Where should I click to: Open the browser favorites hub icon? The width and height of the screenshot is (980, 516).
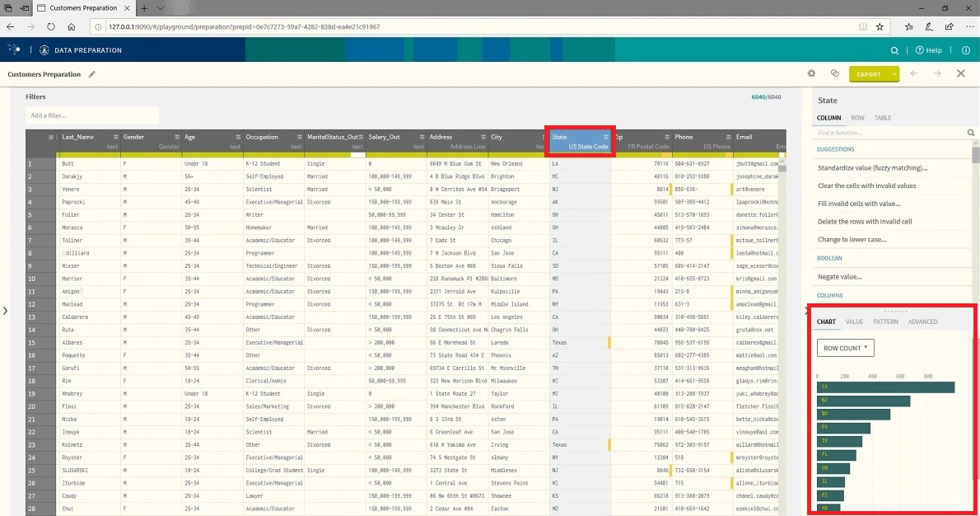pyautogui.click(x=908, y=27)
